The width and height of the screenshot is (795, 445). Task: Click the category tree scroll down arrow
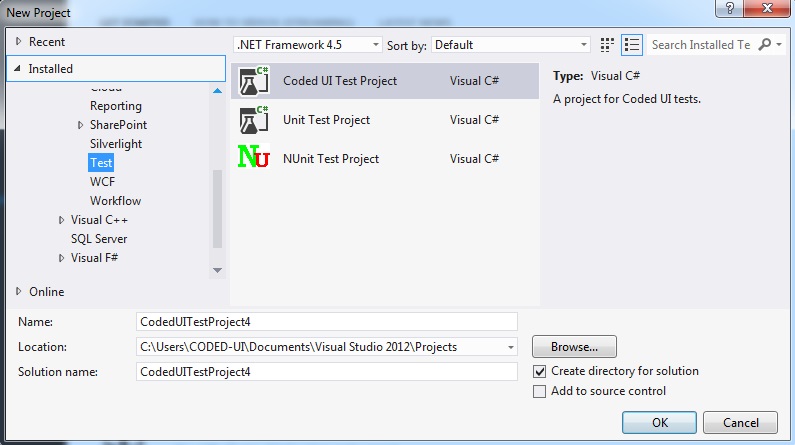pos(218,270)
